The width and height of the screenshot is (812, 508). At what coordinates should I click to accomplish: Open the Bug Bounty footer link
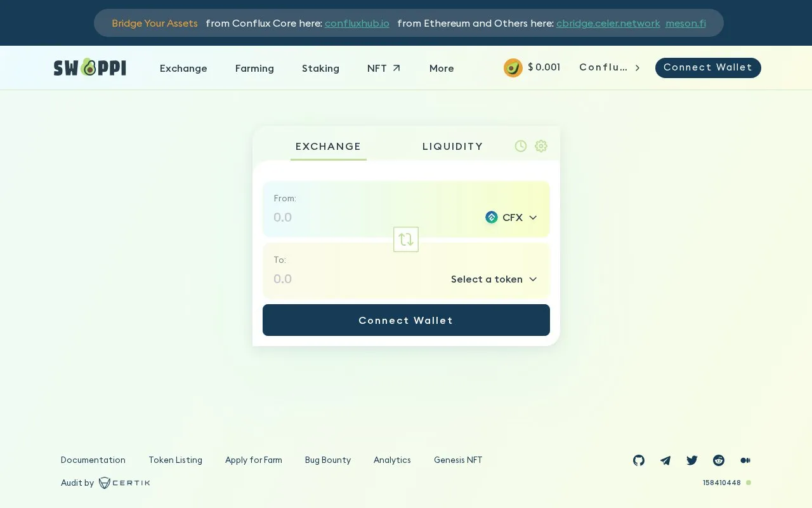[328, 460]
